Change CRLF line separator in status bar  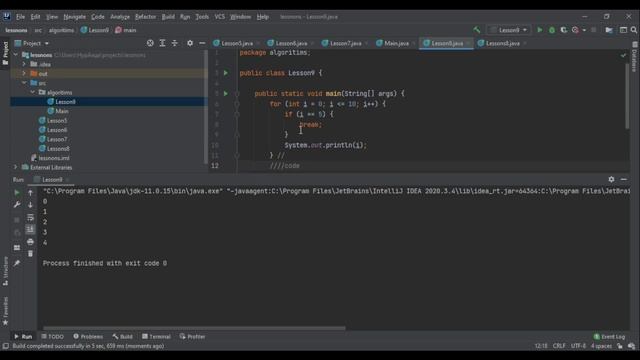coord(559,346)
